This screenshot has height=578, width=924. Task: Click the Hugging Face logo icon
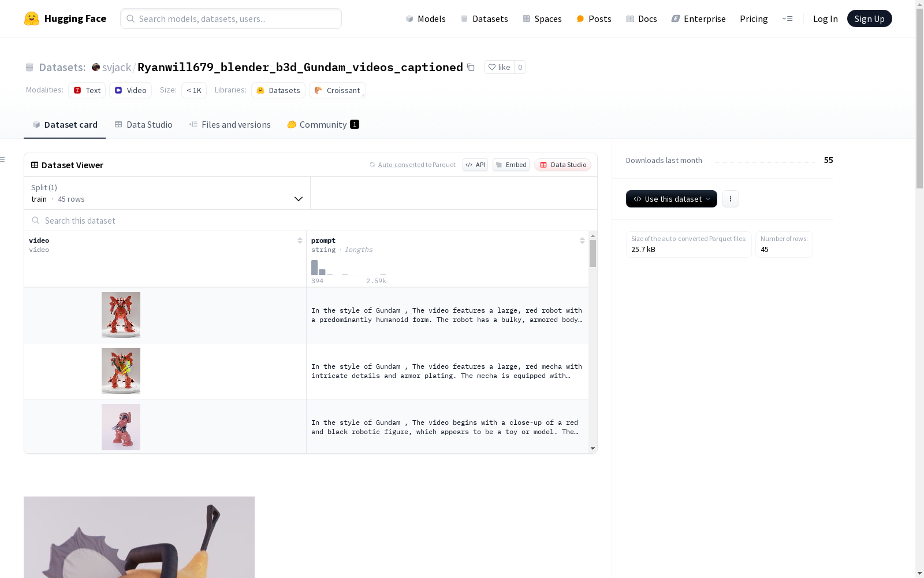click(x=32, y=18)
